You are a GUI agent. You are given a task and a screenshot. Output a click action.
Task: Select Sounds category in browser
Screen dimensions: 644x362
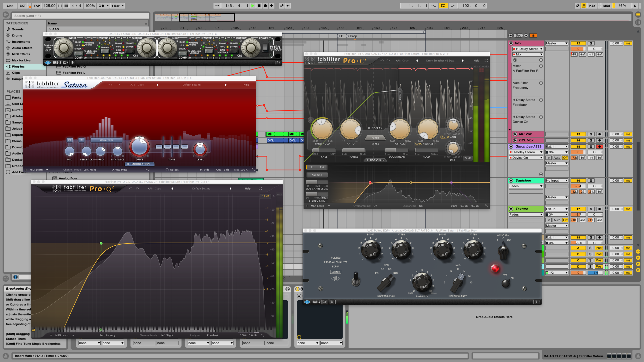click(x=18, y=29)
